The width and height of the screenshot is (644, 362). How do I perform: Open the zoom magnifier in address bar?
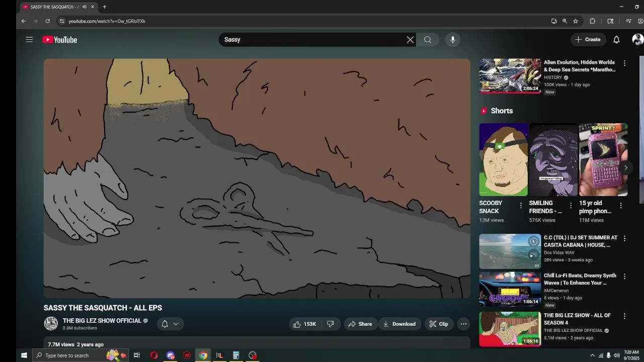tap(565, 21)
